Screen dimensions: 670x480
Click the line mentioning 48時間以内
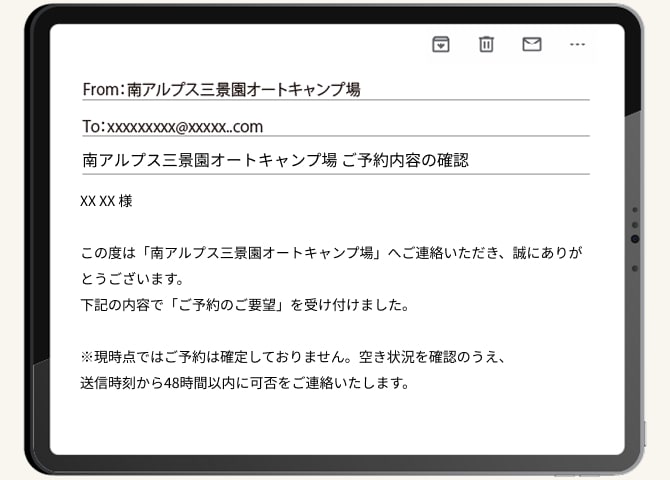[245, 382]
